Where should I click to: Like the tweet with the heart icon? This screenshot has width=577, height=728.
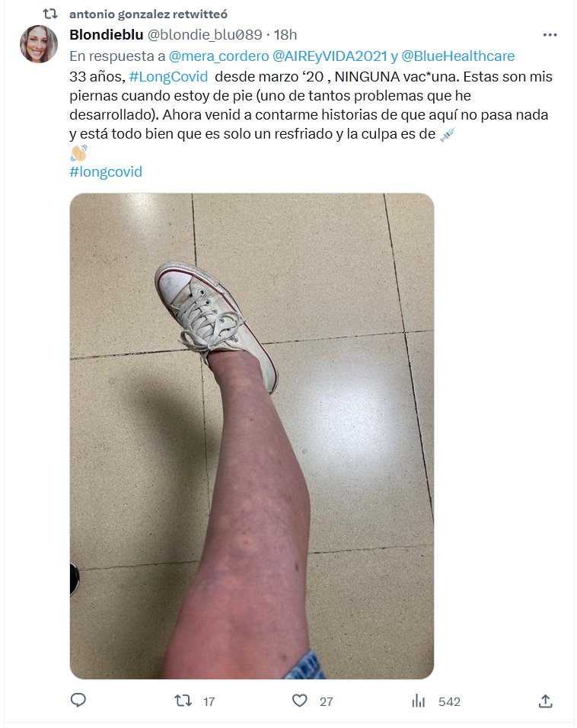point(299,701)
